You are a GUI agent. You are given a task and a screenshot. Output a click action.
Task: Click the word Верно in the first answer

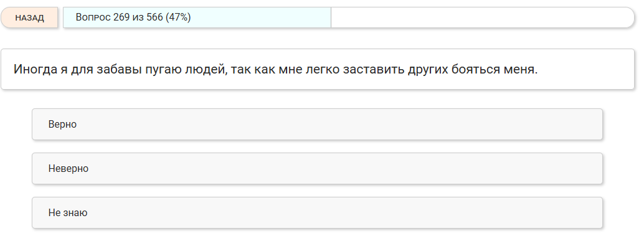[x=62, y=125]
